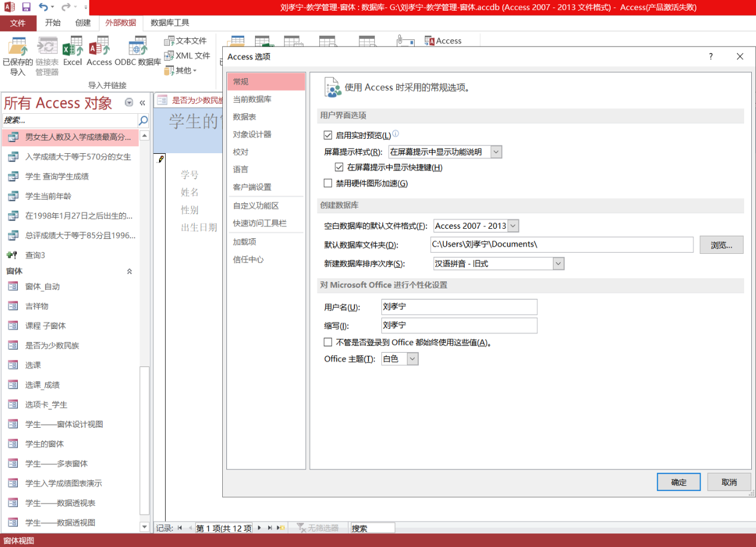This screenshot has height=547, width=756.
Task: Go to next record in navigator
Action: click(x=259, y=528)
